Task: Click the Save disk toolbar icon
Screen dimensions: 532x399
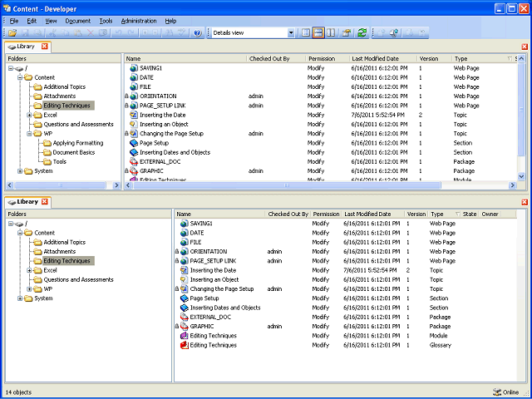Action: point(25,33)
